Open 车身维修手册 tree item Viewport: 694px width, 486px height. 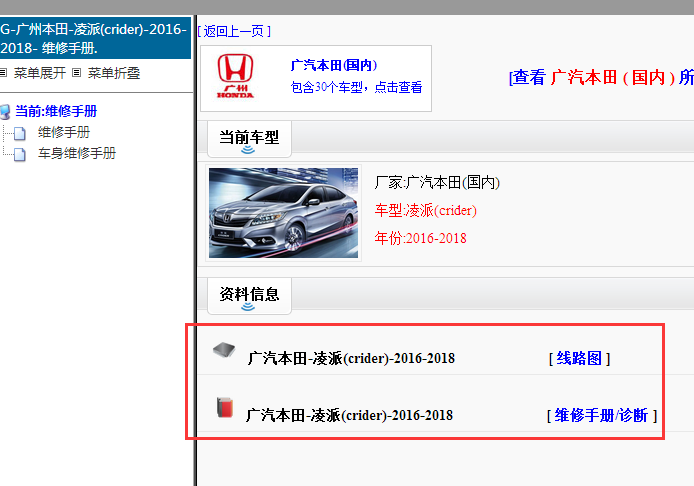tap(77, 153)
